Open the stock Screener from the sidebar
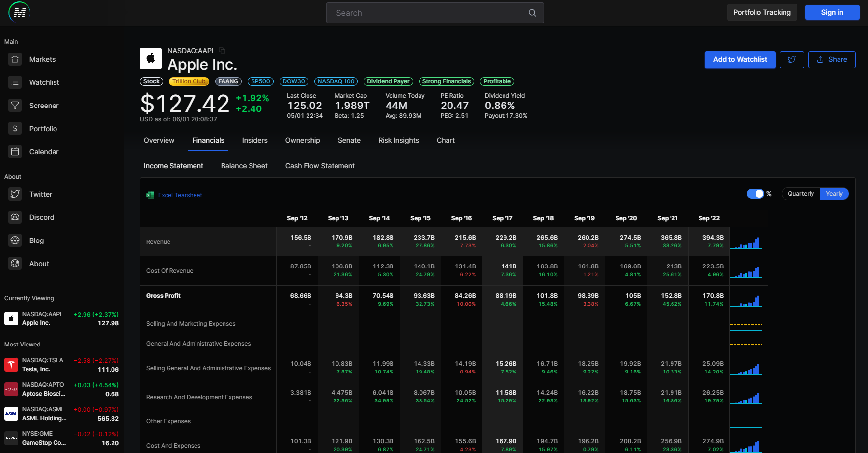868x453 pixels. [15, 105]
